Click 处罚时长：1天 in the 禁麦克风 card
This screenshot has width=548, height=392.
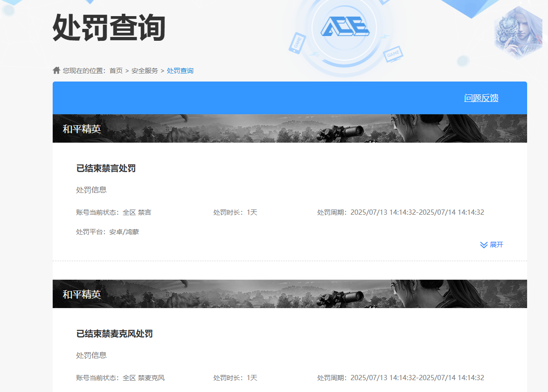pyautogui.click(x=235, y=378)
